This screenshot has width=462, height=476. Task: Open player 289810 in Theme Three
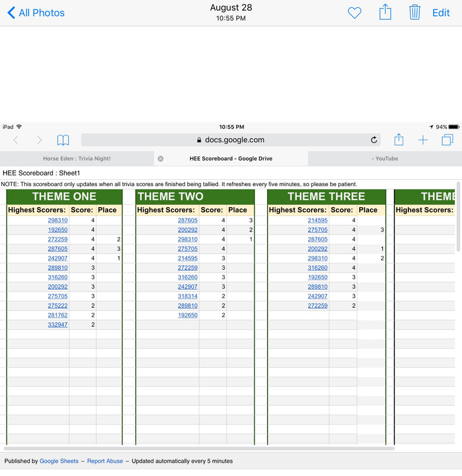tap(318, 287)
